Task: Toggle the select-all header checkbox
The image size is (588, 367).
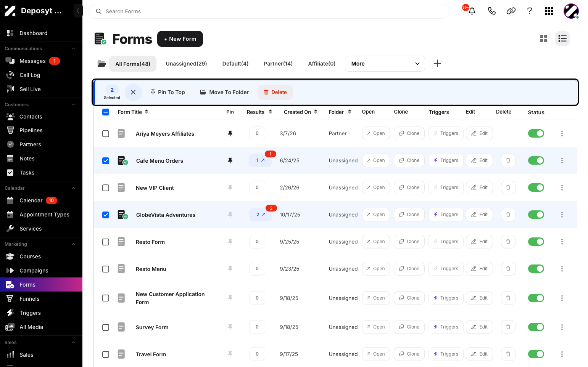Action: [x=106, y=112]
